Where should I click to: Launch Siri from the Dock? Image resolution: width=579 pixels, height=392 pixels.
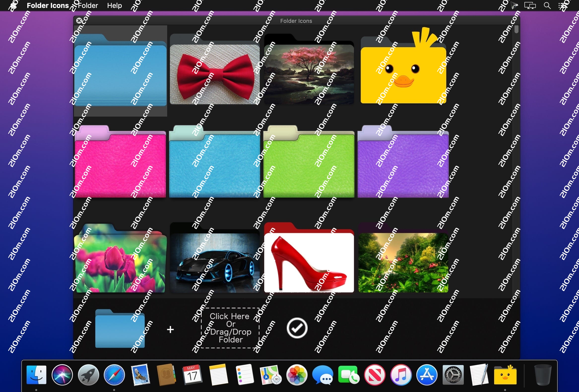pyautogui.click(x=62, y=375)
